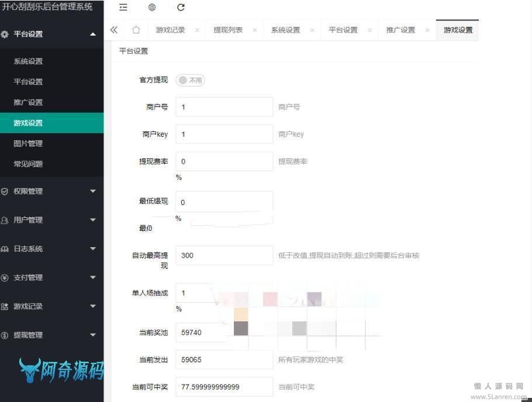This screenshot has width=532, height=402.
Task: Click the globe website icon in toolbar
Action: (152, 8)
